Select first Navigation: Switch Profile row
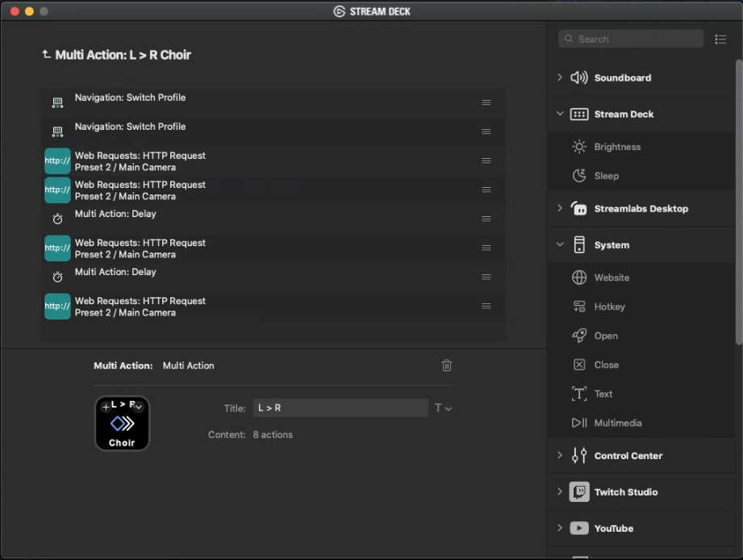Viewport: 743px width, 560px height. pyautogui.click(x=273, y=102)
